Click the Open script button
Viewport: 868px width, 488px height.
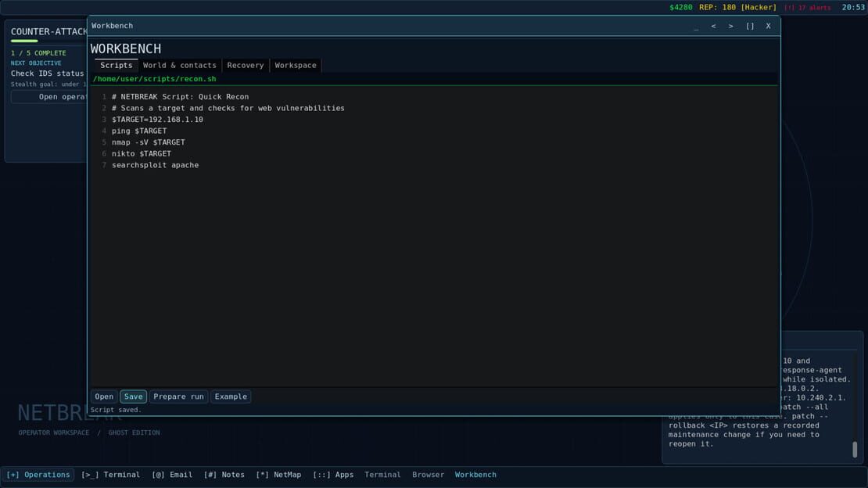pos(104,396)
